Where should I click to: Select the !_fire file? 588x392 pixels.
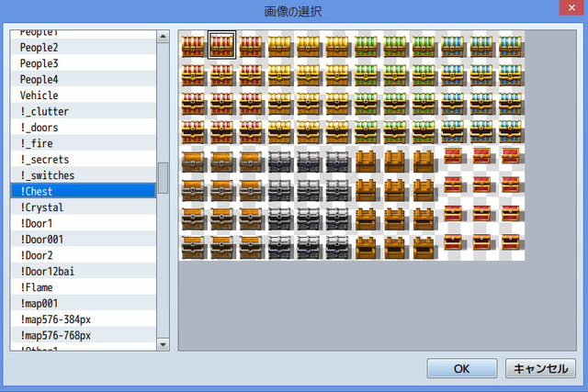point(84,143)
